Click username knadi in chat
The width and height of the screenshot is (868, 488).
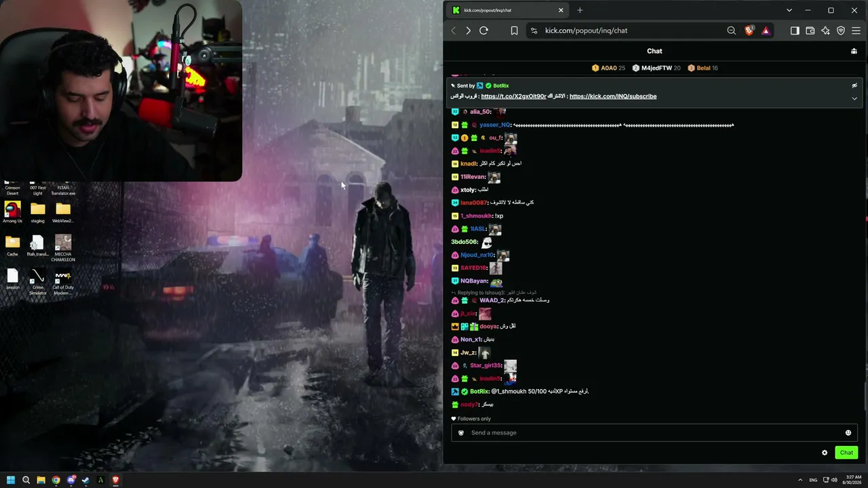tap(469, 163)
